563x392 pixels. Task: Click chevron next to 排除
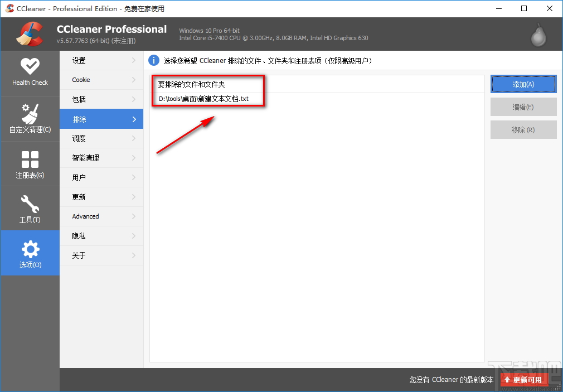134,119
